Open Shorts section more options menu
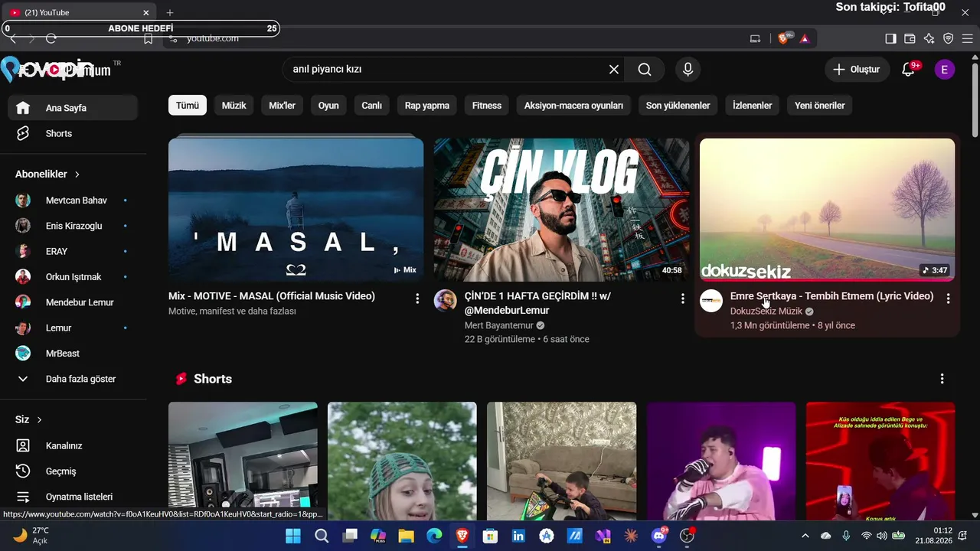 click(942, 379)
